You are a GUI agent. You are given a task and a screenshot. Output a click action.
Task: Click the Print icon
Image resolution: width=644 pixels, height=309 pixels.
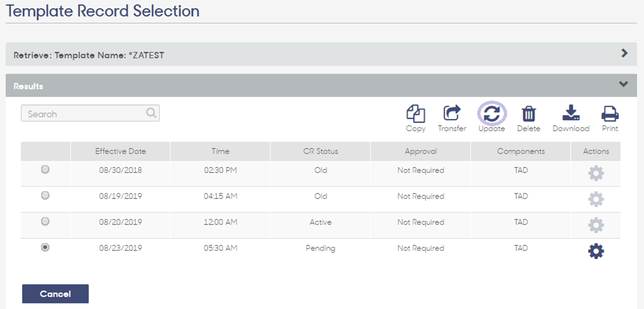[x=610, y=114]
